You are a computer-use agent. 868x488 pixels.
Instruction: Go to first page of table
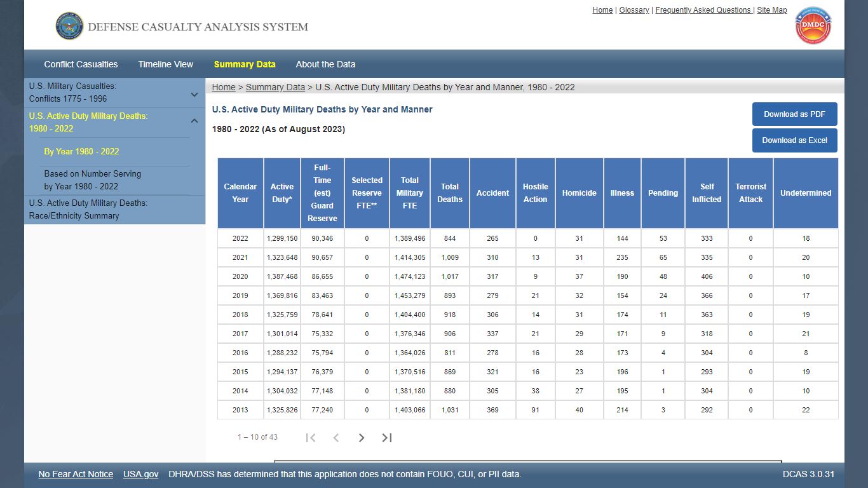tap(311, 437)
